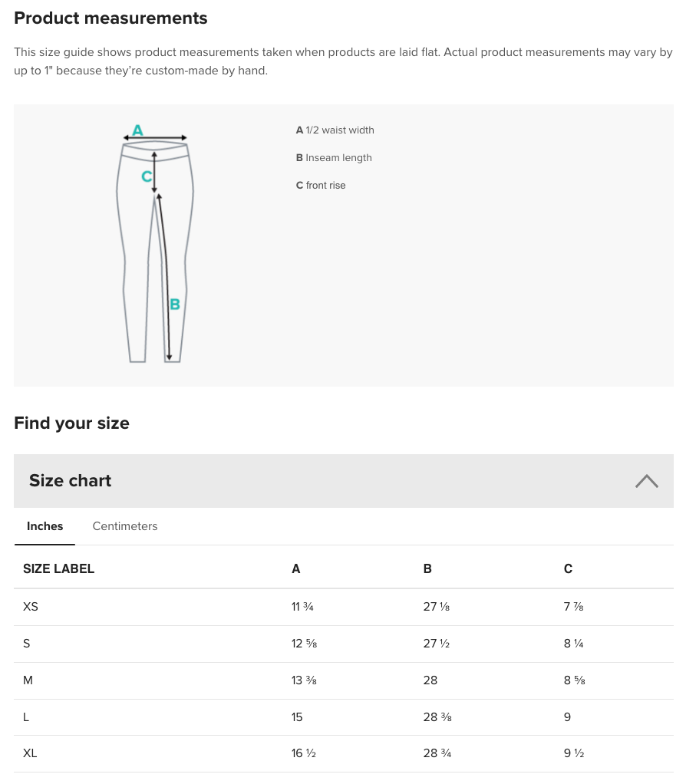Click the column header A
This screenshot has height=784, width=686.
[296, 569]
